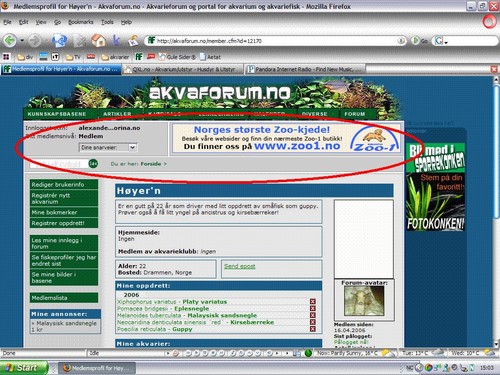500x375 pixels.
Task: Open the 'Dine snarveier' dropdown
Action: point(108,147)
